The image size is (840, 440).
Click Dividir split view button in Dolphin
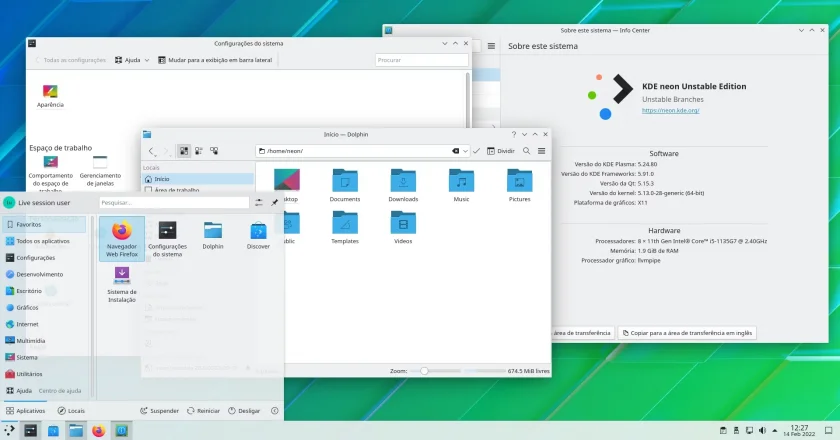point(500,151)
